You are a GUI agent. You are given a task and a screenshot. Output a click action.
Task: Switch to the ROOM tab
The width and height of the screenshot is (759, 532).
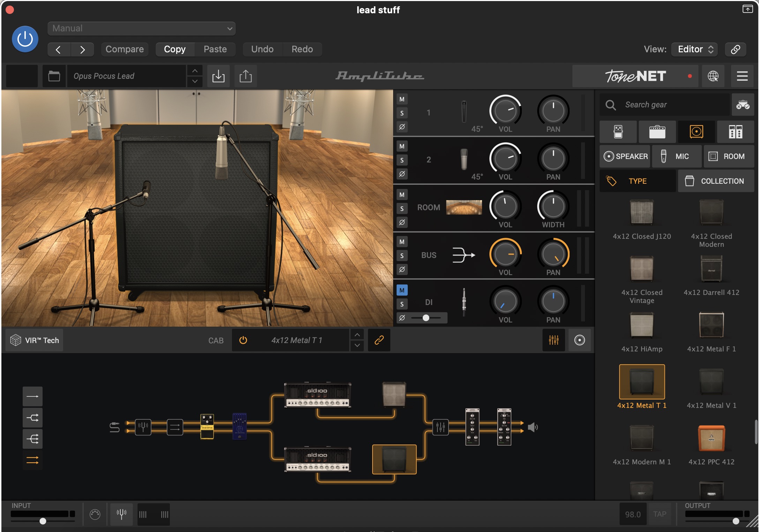click(729, 157)
